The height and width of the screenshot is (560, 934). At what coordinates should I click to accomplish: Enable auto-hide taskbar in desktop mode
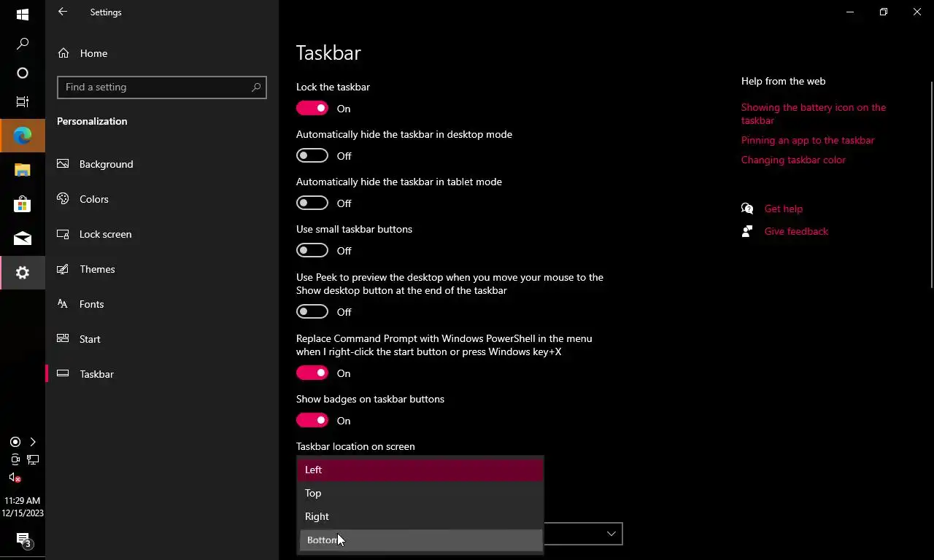click(312, 156)
